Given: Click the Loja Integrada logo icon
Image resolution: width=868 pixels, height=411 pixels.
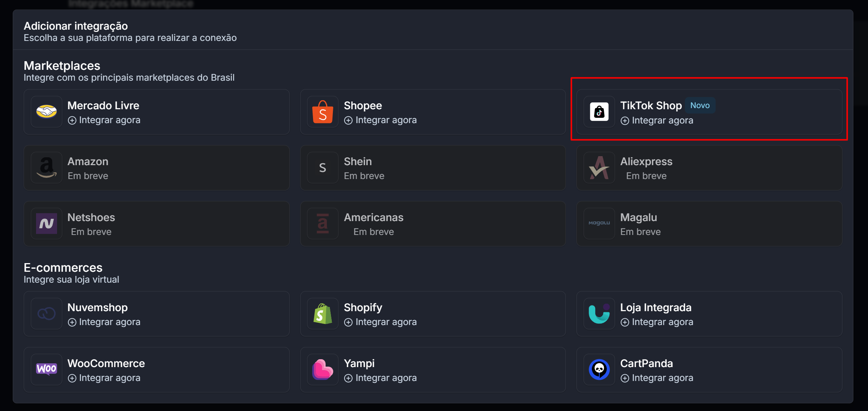Looking at the screenshot, I should click(599, 314).
